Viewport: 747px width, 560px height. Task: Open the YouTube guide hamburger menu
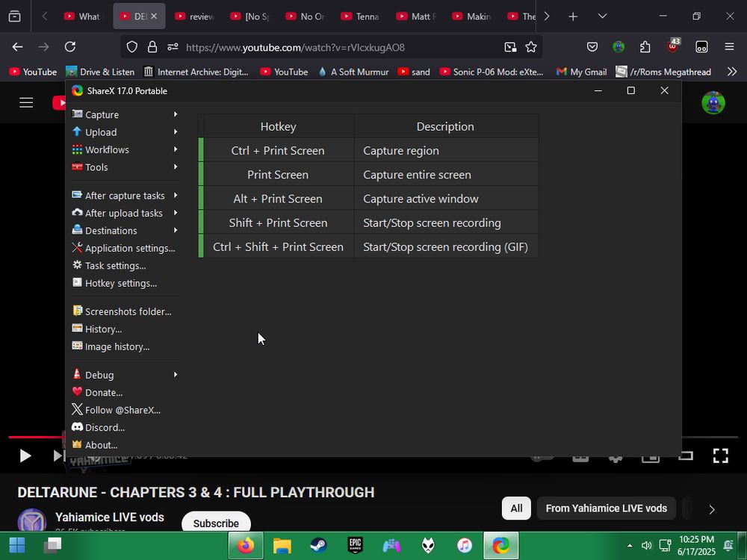point(26,102)
